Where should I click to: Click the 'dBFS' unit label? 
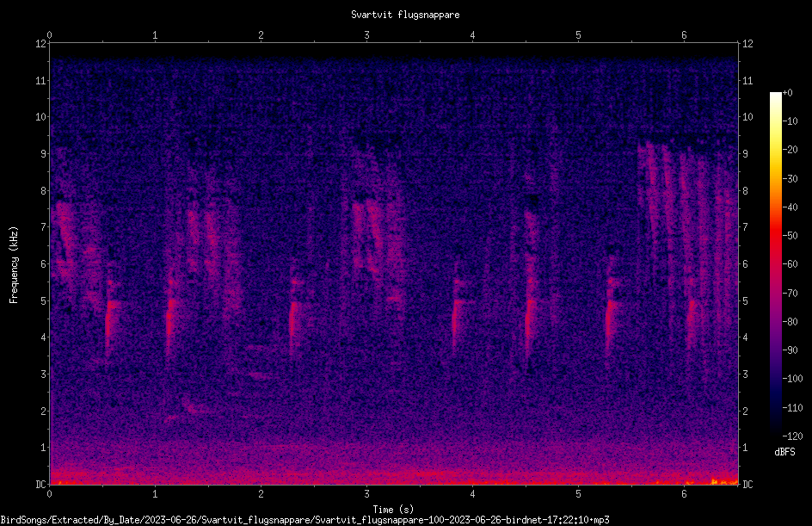tap(784, 452)
